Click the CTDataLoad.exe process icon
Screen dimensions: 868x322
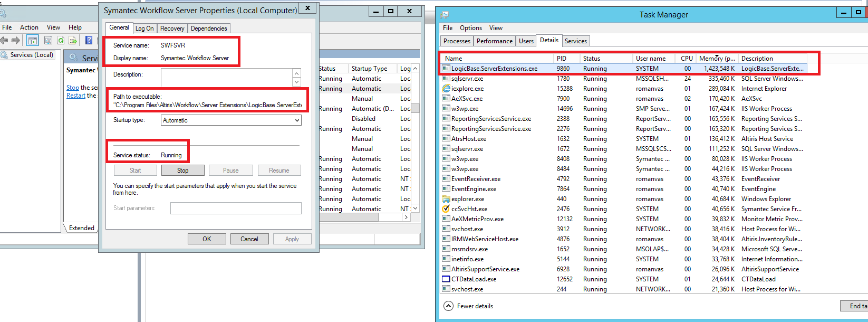pyautogui.click(x=446, y=279)
